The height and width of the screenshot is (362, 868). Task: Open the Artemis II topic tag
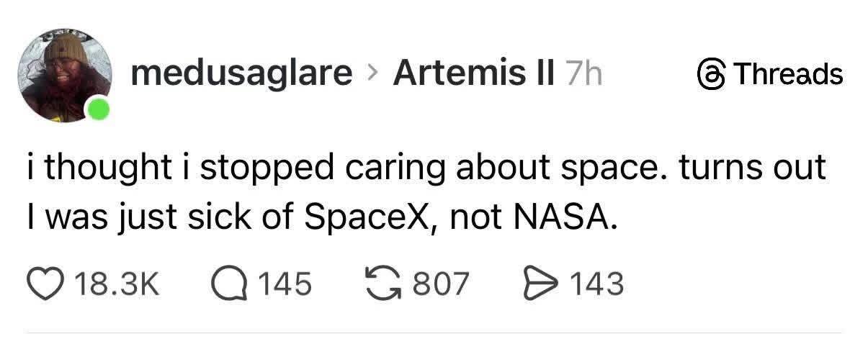click(473, 73)
